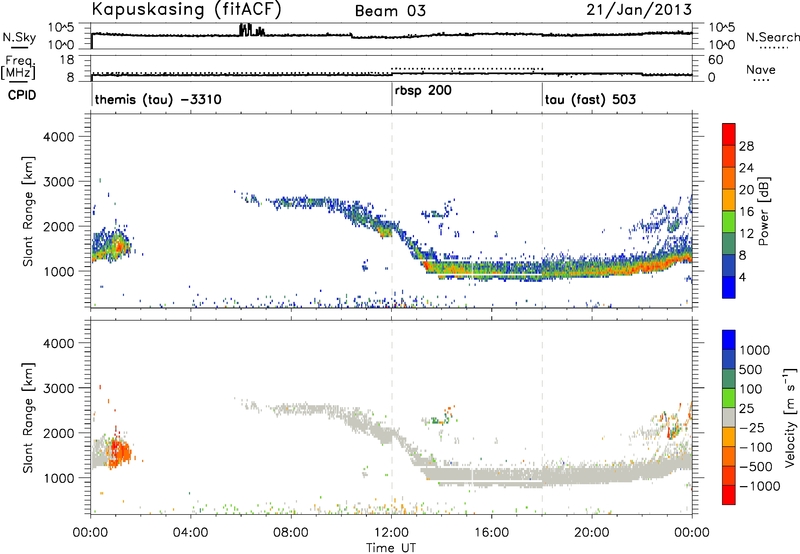Click the 'Beam 03' label

pyautogui.click(x=390, y=11)
